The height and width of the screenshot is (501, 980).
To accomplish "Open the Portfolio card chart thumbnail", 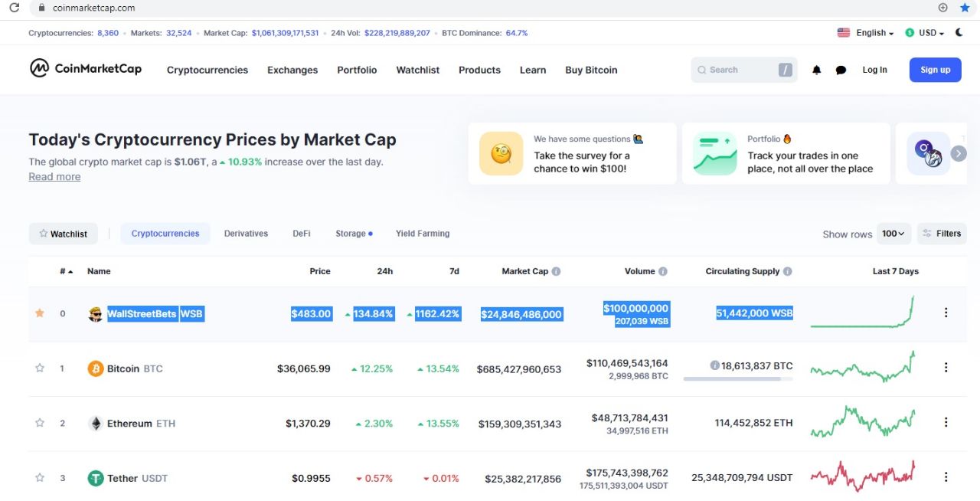I will point(714,153).
